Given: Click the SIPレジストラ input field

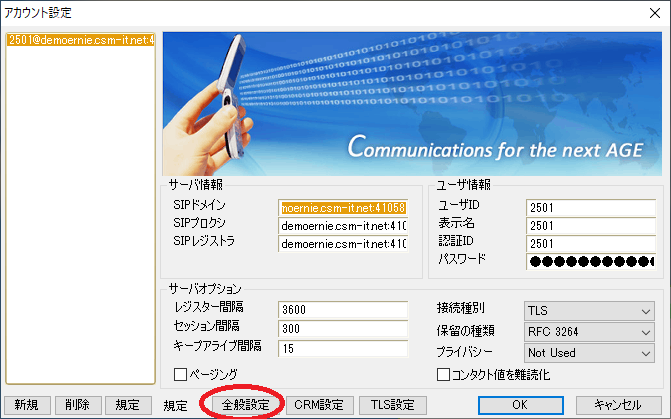Looking at the screenshot, I should [x=343, y=244].
